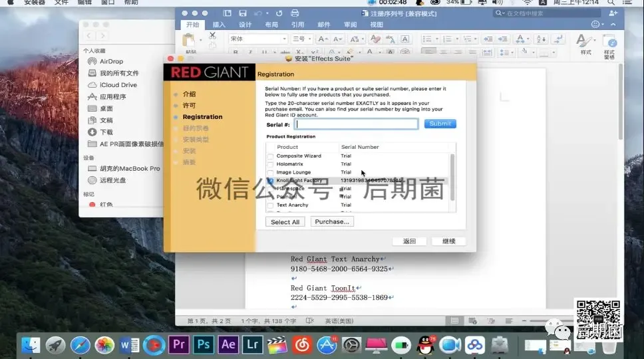Open Final Cut Pro from the Dock

point(277,344)
